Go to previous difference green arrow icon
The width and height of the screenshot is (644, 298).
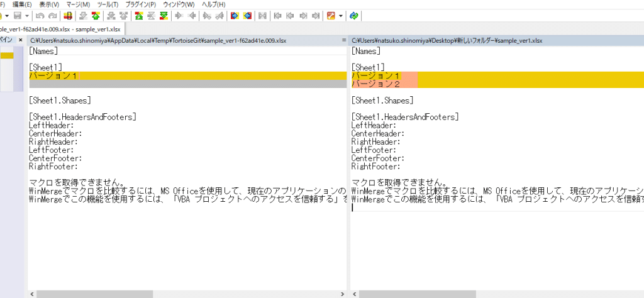tap(96, 16)
